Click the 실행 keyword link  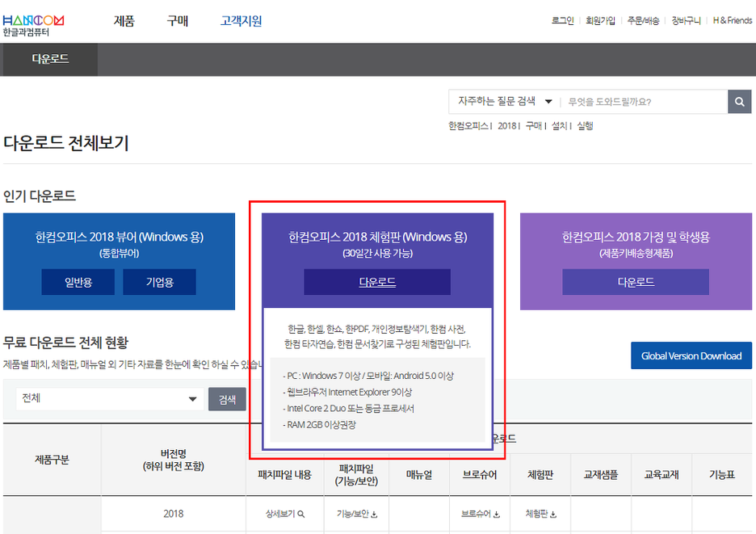pyautogui.click(x=585, y=126)
